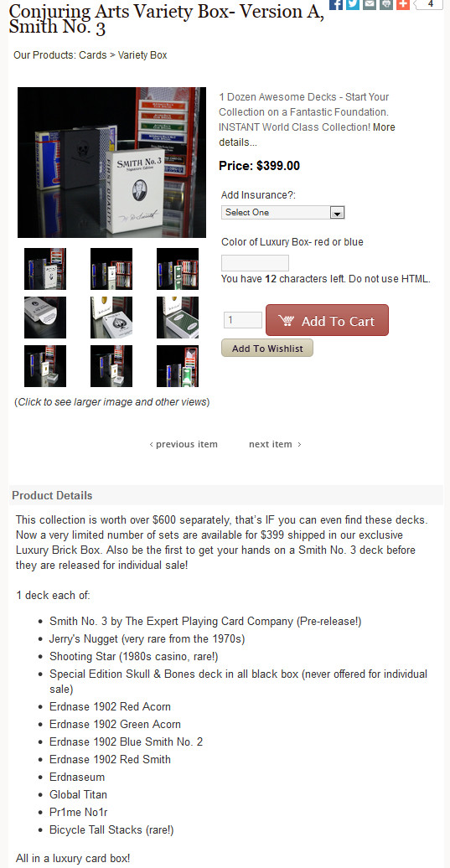The height and width of the screenshot is (868, 450).
Task: Go to next item
Action: pyautogui.click(x=275, y=444)
